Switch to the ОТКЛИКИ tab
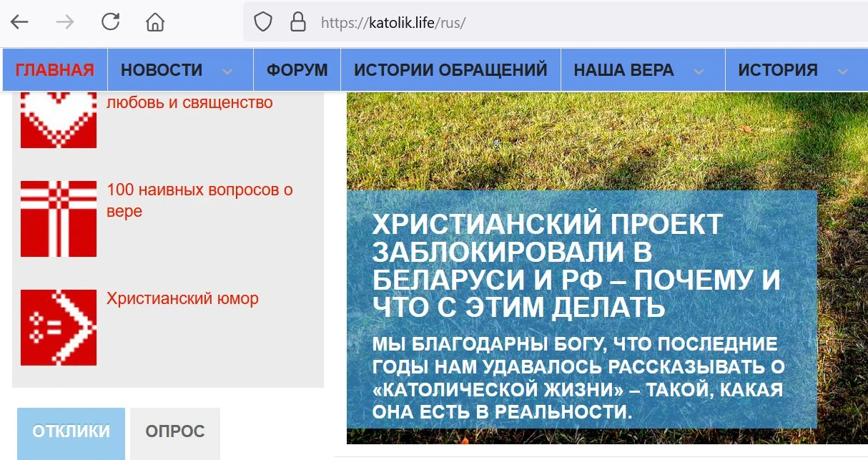 (x=71, y=432)
